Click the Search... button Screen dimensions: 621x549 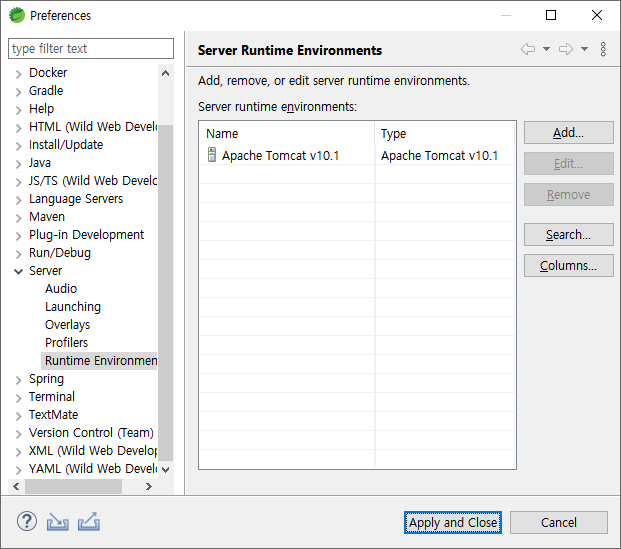[x=569, y=234]
